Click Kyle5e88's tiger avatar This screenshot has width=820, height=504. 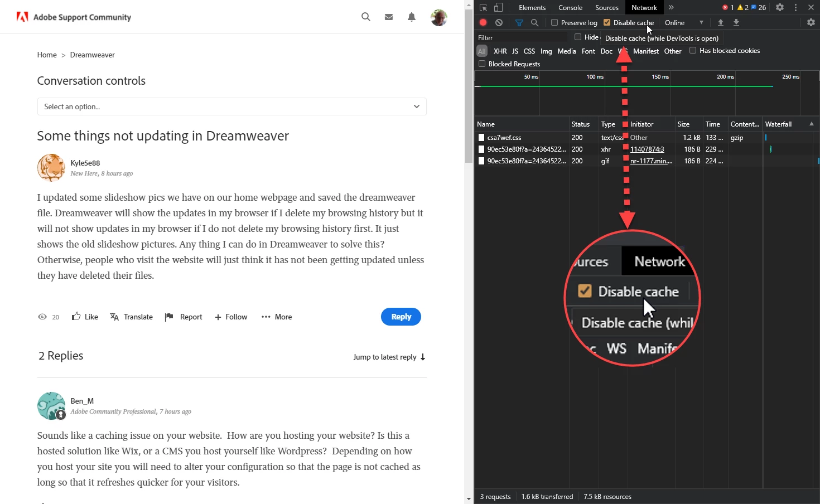pyautogui.click(x=51, y=168)
